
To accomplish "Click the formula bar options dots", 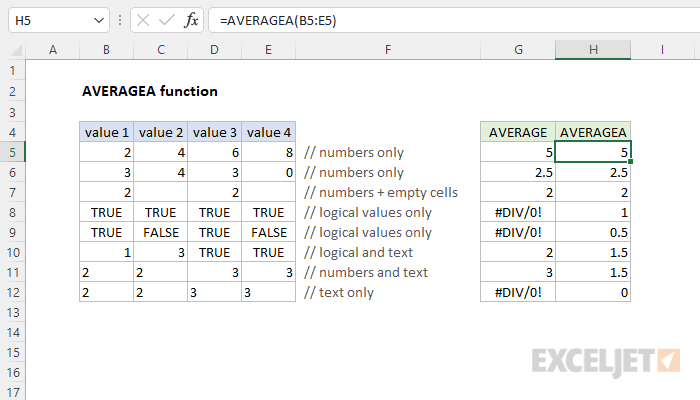I will [120, 20].
